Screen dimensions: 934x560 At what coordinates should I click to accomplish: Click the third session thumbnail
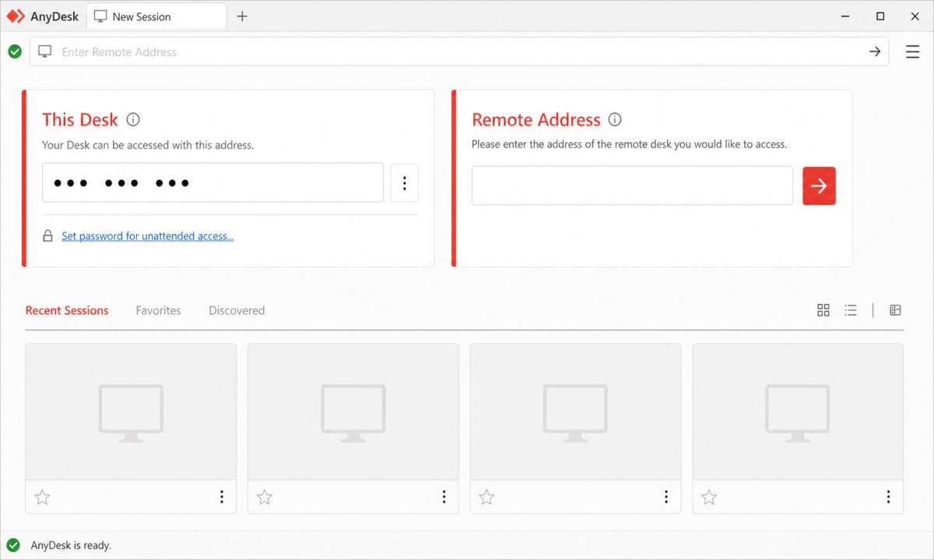click(575, 412)
